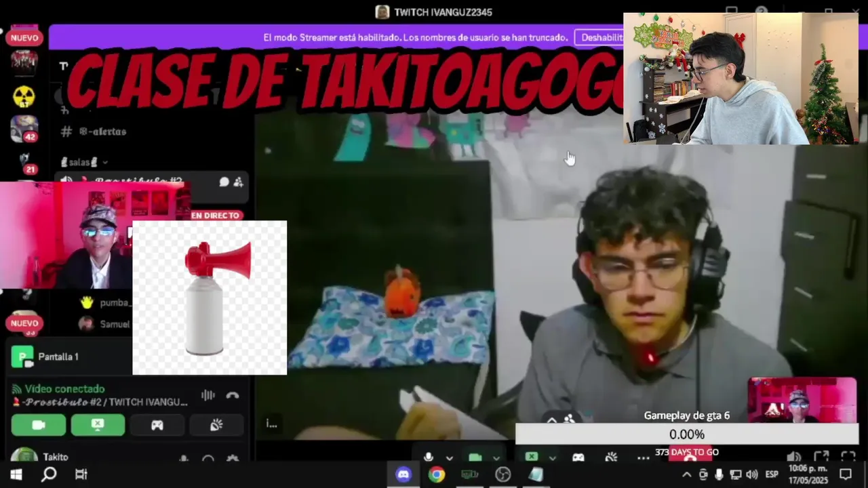
Task: Open the Windows Start menu
Action: tap(16, 474)
